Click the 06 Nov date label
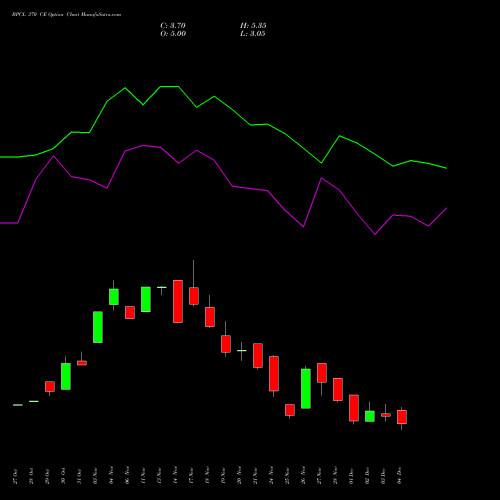The width and height of the screenshot is (500, 500). 127,476
